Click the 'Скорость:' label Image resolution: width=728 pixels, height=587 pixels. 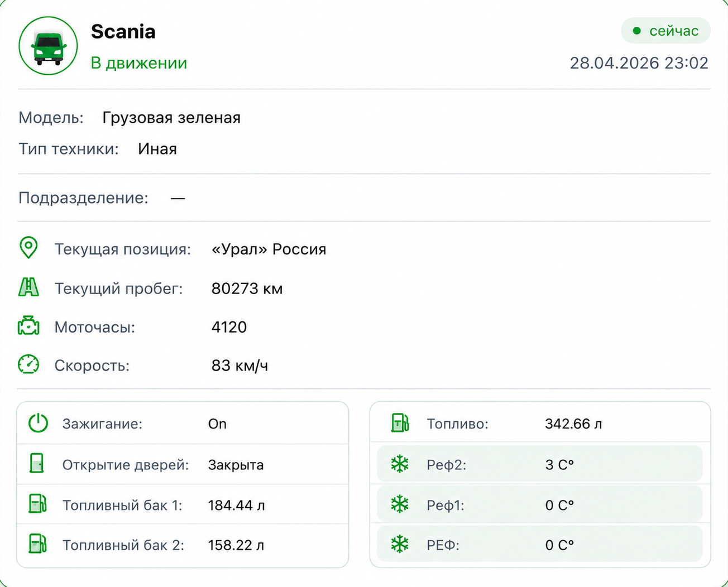[x=92, y=365]
